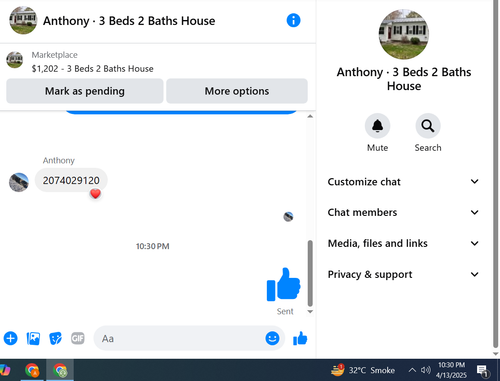The image size is (500, 381).
Task: Open the emoji picker smiley icon
Action: 272,338
